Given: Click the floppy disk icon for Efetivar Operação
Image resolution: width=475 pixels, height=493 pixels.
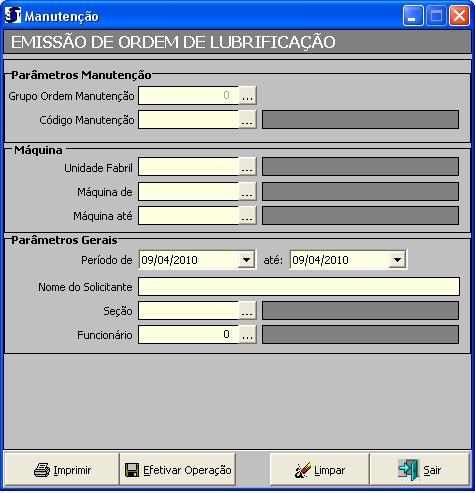Looking at the screenshot, I should tap(132, 470).
